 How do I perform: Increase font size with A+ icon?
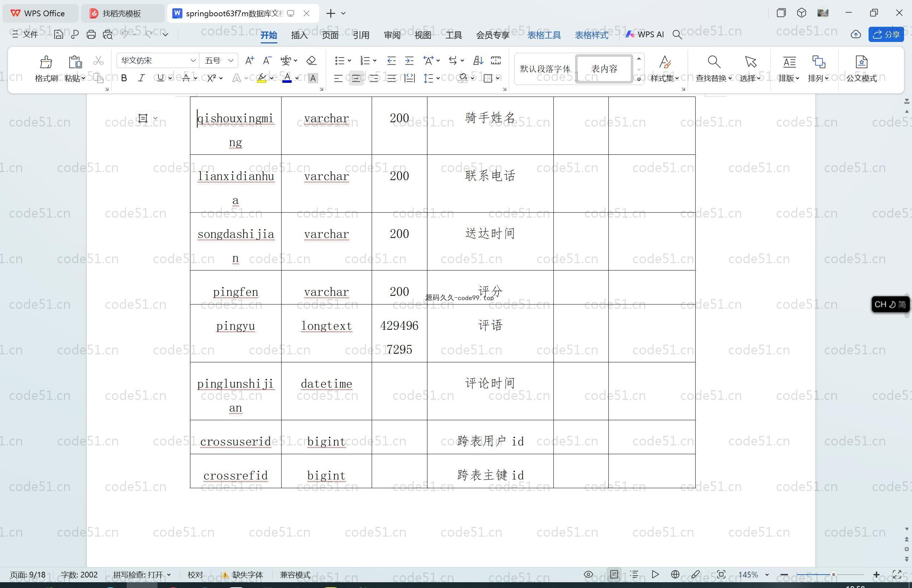coord(249,60)
